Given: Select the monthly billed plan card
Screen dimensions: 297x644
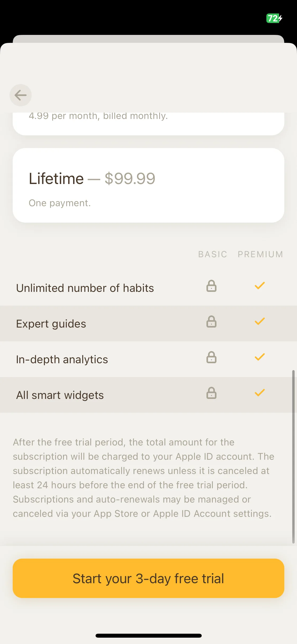Looking at the screenshot, I should click(x=148, y=124).
